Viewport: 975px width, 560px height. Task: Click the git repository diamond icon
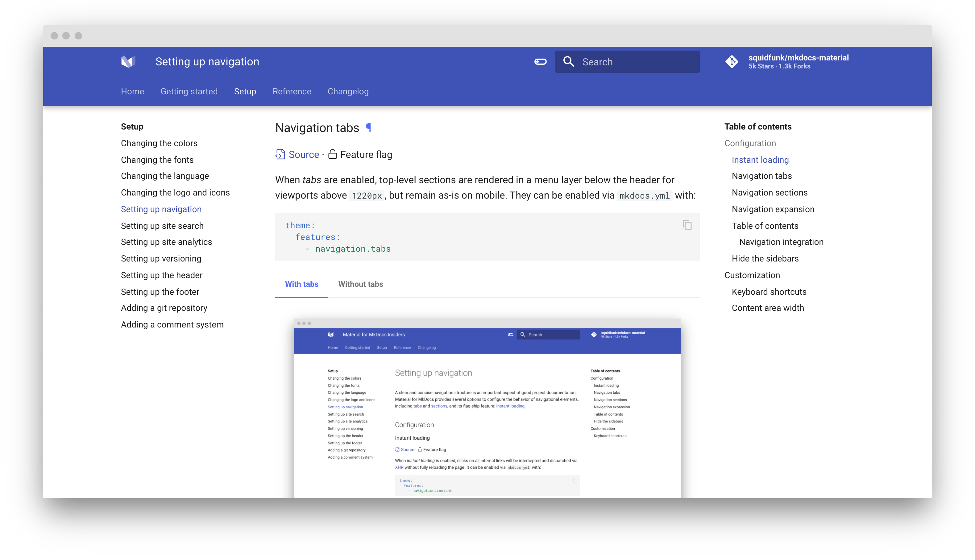tap(732, 62)
